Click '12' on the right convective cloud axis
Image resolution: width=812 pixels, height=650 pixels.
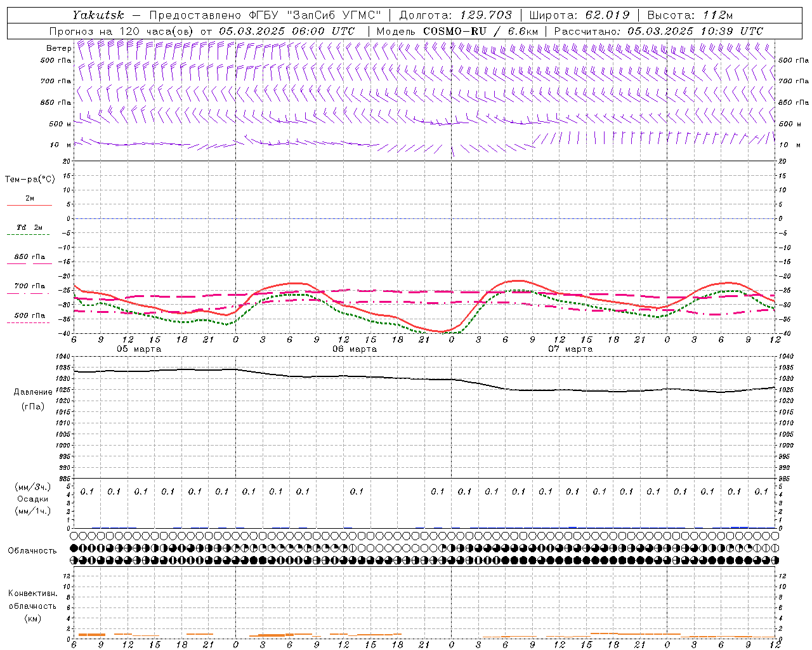pyautogui.click(x=783, y=576)
